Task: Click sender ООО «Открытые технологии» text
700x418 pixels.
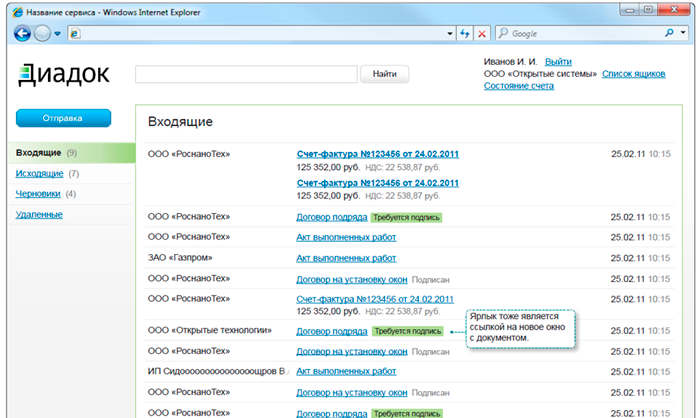Action: [x=210, y=330]
